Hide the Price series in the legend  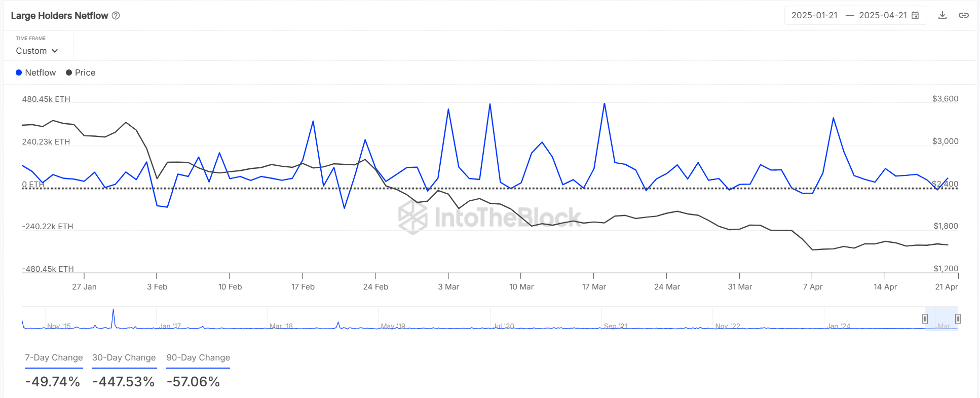pyautogui.click(x=81, y=73)
